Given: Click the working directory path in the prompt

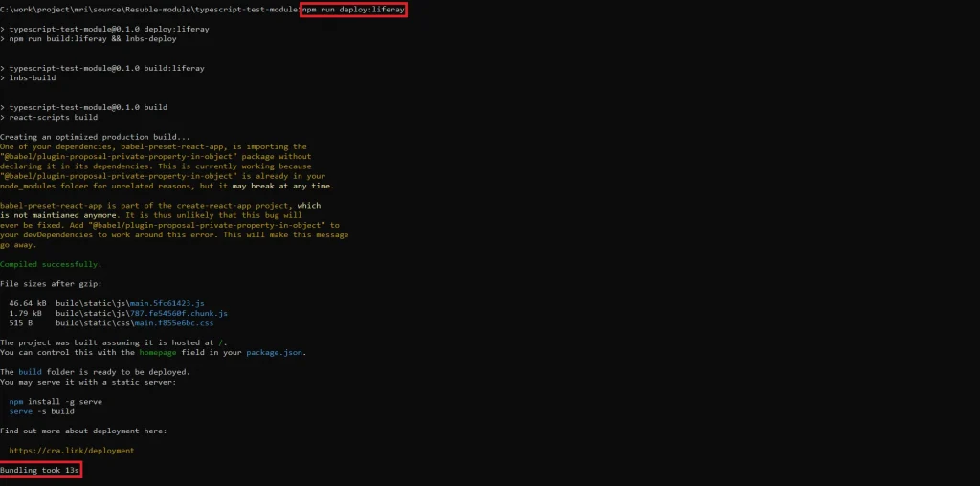Looking at the screenshot, I should click(149, 10).
